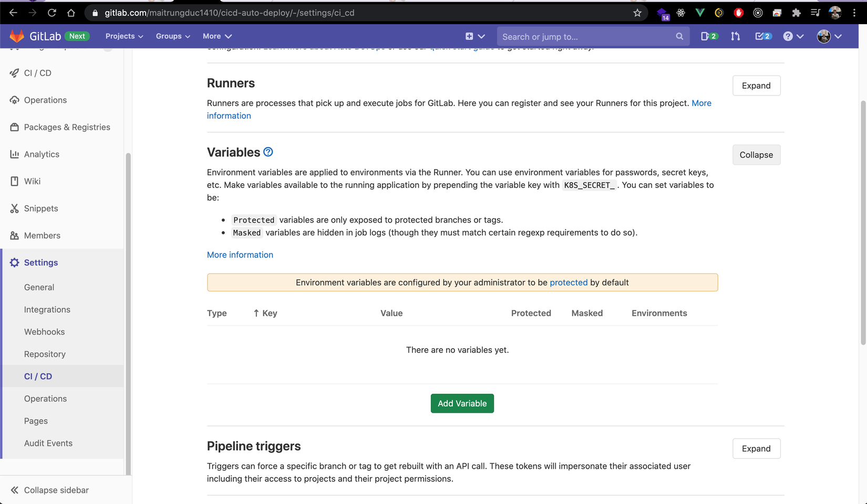Bookmark this page with the star
This screenshot has width=867, height=504.
(637, 13)
